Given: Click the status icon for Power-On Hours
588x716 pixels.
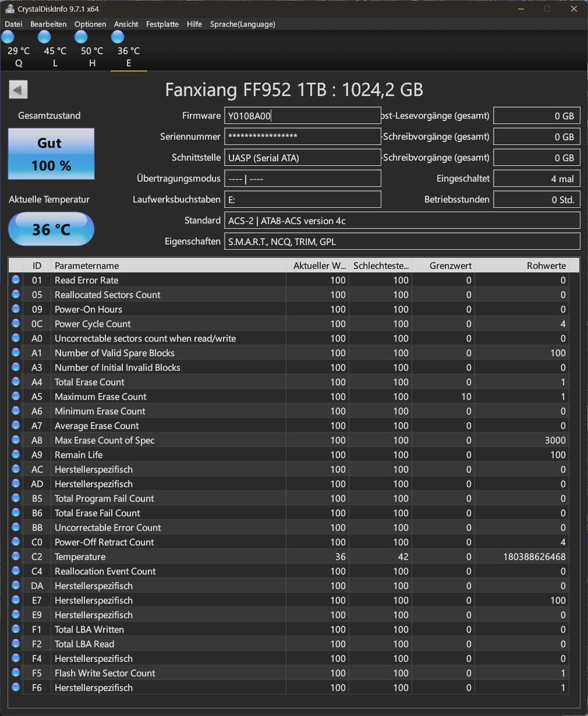Looking at the screenshot, I should 16,309.
